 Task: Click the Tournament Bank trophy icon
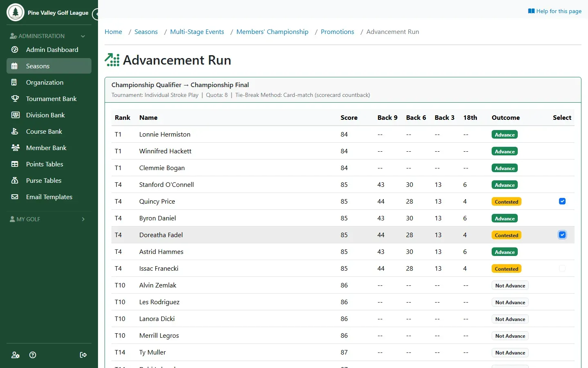pos(15,99)
